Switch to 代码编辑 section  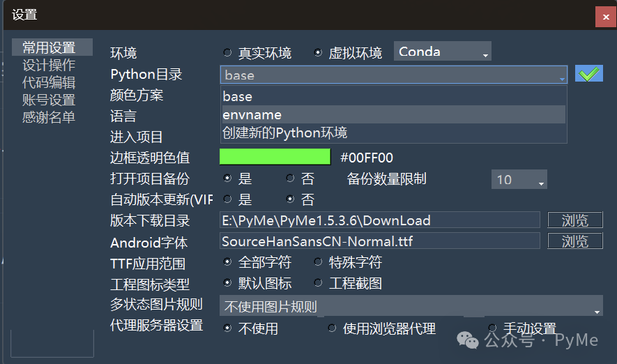click(x=49, y=83)
